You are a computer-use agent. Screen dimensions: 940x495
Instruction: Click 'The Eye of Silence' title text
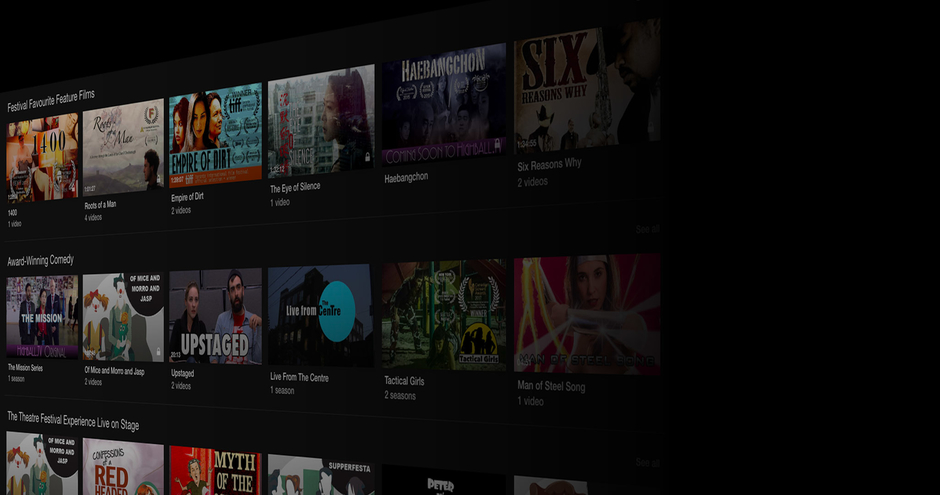(x=295, y=188)
